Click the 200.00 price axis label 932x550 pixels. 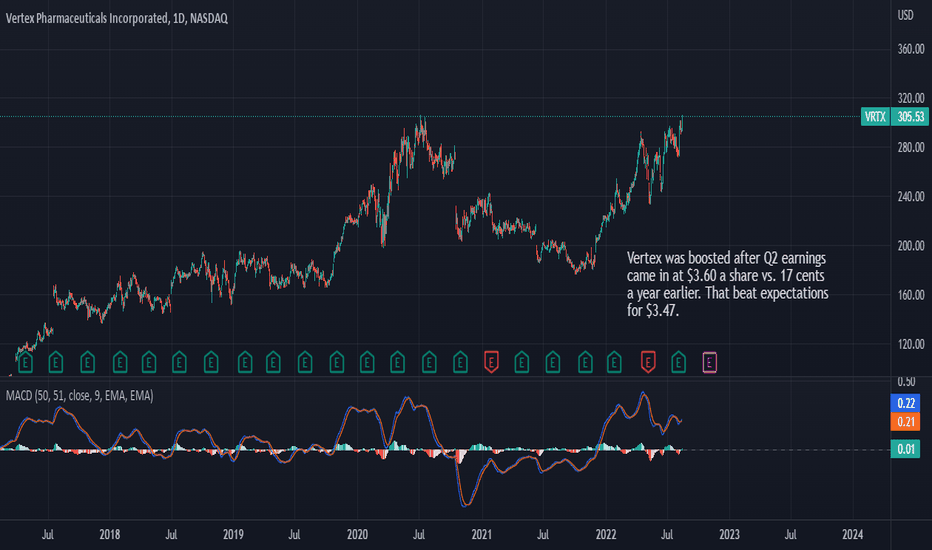tap(911, 246)
